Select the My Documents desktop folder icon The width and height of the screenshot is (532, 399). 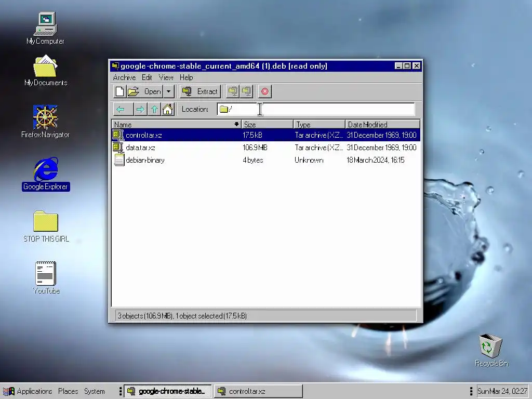pyautogui.click(x=46, y=71)
